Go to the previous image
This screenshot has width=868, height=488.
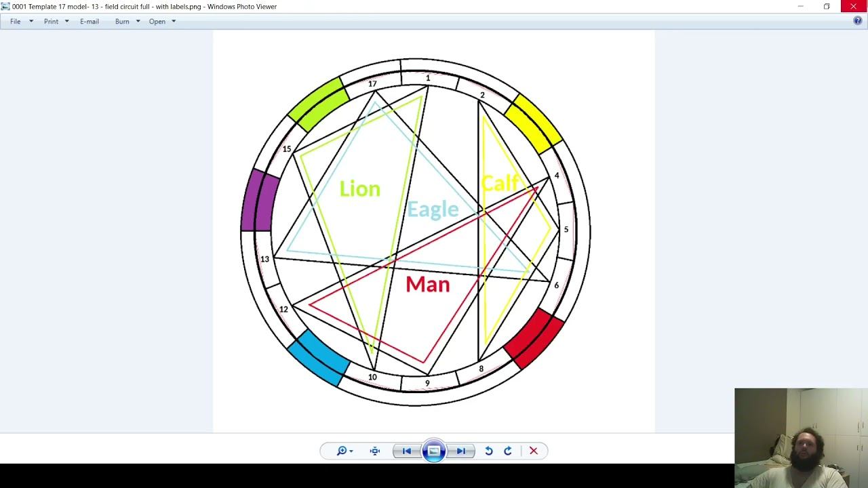pyautogui.click(x=407, y=451)
